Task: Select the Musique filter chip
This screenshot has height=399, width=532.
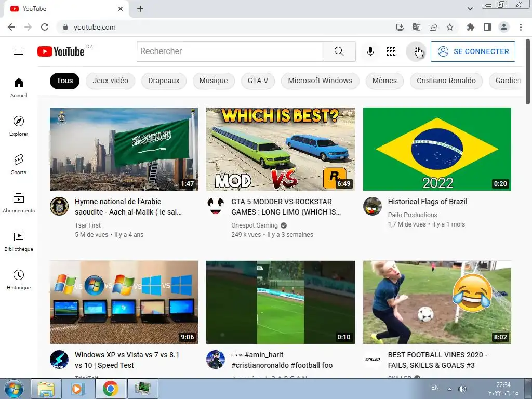Action: click(x=214, y=81)
